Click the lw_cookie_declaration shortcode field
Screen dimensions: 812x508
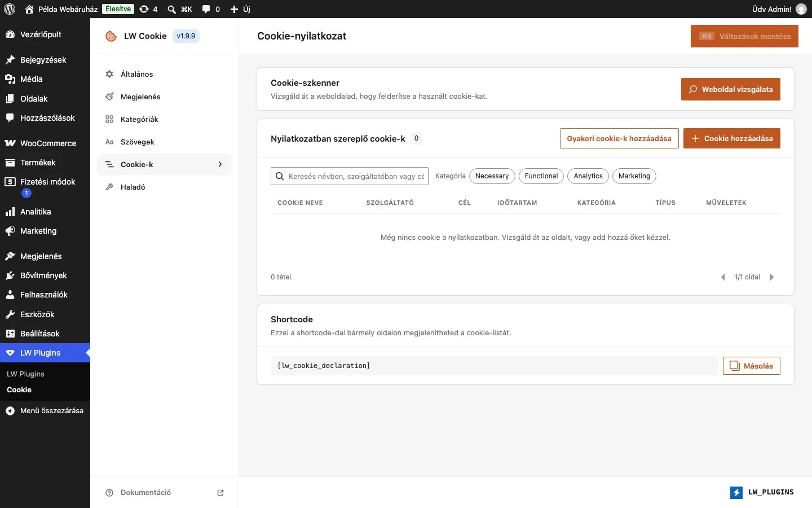[x=494, y=366]
